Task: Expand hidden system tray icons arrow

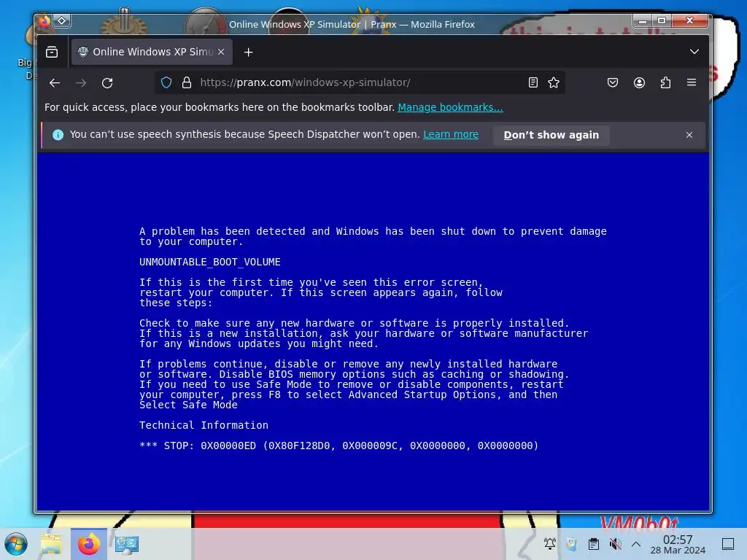Action: pos(636,543)
